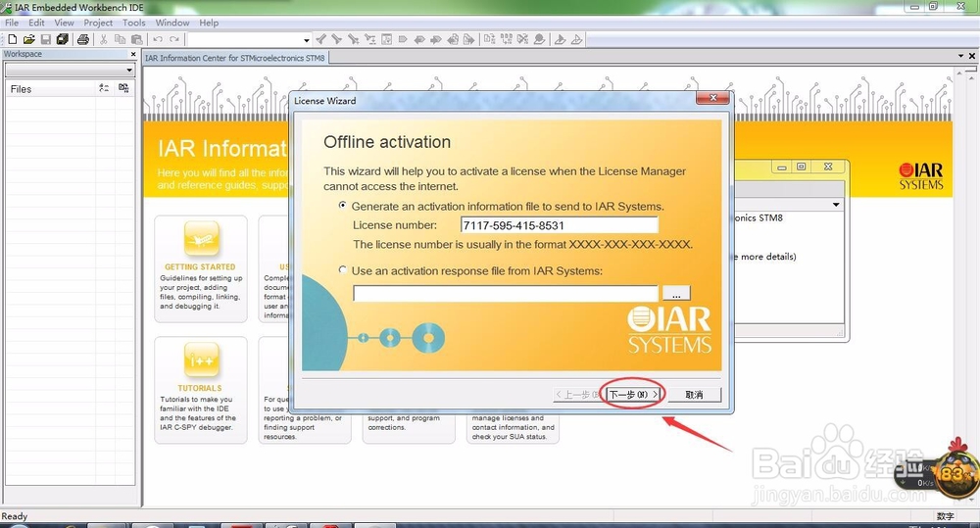Click the browse button with three dots
This screenshot has width=980, height=528.
coord(676,293)
